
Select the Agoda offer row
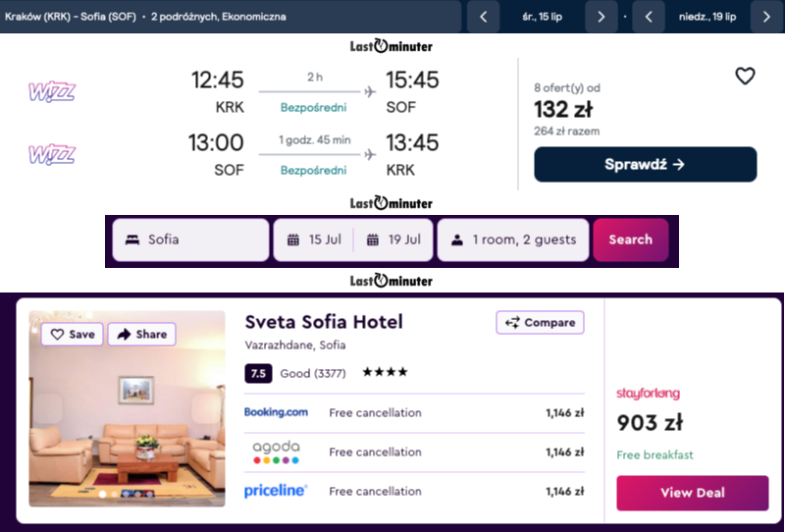(x=414, y=452)
